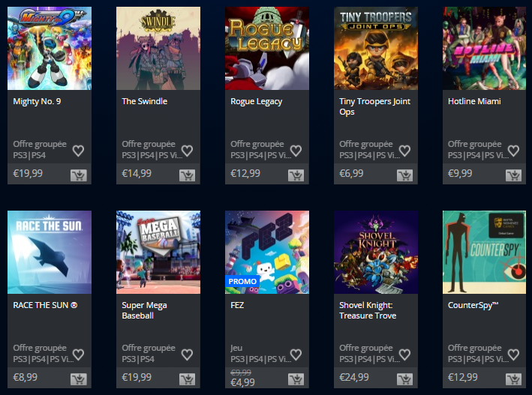The height and width of the screenshot is (395, 532).
Task: Toggle wishlist heart for Super Mega Baseball
Action: click(x=187, y=355)
